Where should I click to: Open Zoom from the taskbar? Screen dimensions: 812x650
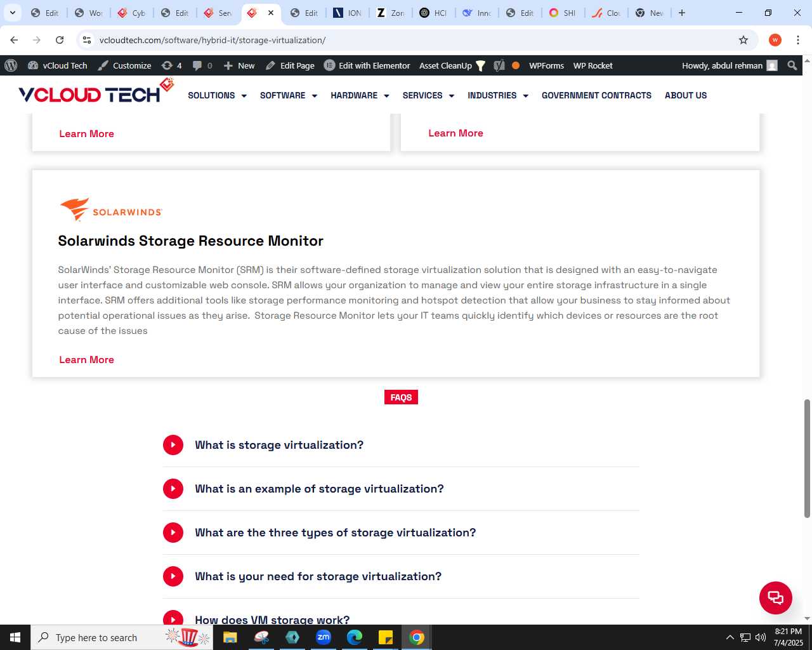pos(324,637)
